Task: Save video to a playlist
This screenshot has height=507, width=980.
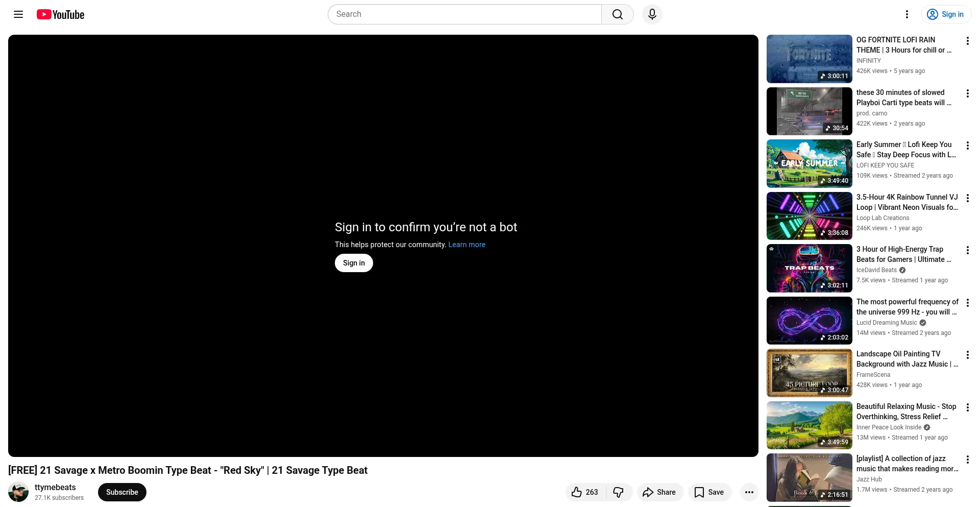Action: tap(709, 492)
